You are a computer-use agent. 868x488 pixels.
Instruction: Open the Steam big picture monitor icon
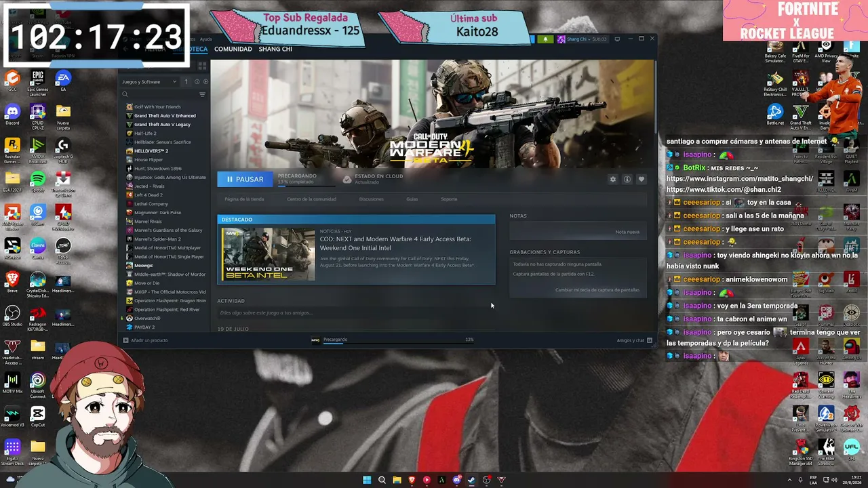point(617,39)
